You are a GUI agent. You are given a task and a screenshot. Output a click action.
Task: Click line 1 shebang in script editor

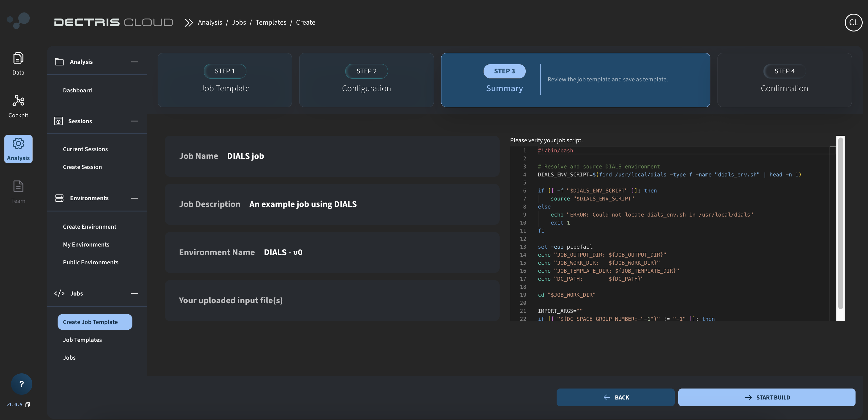tap(555, 151)
